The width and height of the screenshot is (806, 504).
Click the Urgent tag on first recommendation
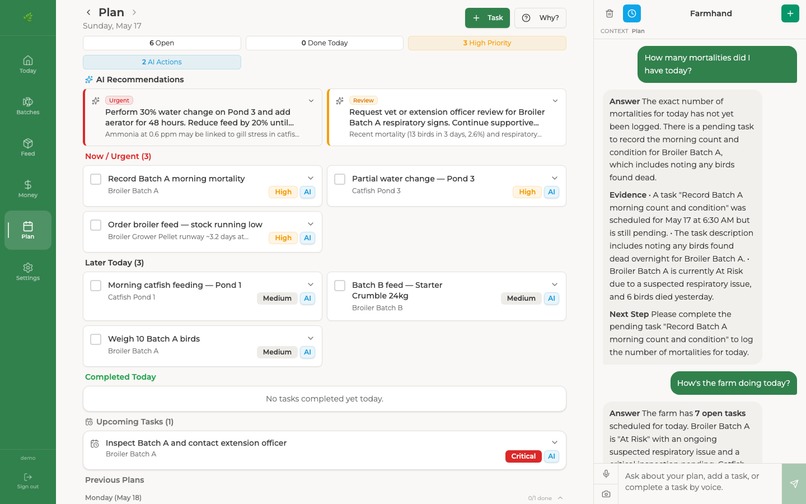pyautogui.click(x=119, y=100)
